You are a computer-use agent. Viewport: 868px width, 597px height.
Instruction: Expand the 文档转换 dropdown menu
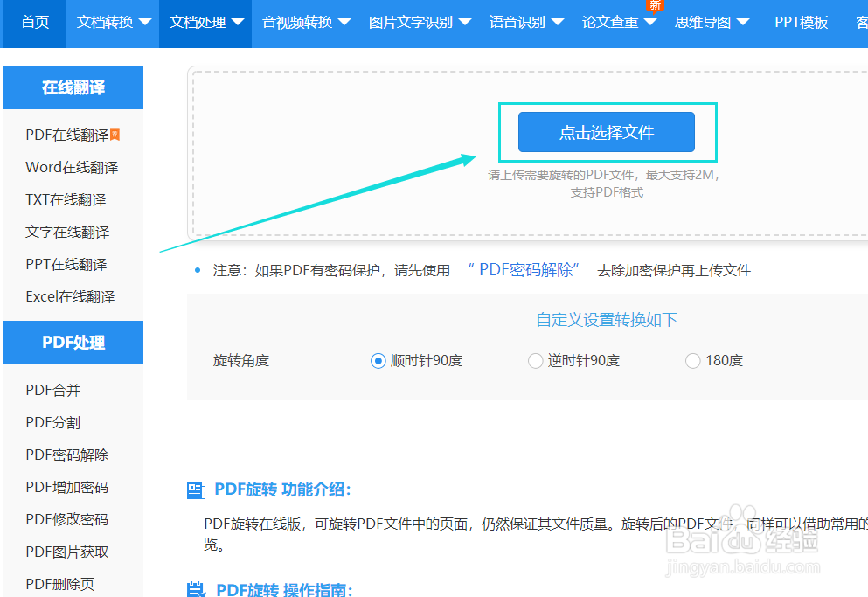tap(112, 22)
